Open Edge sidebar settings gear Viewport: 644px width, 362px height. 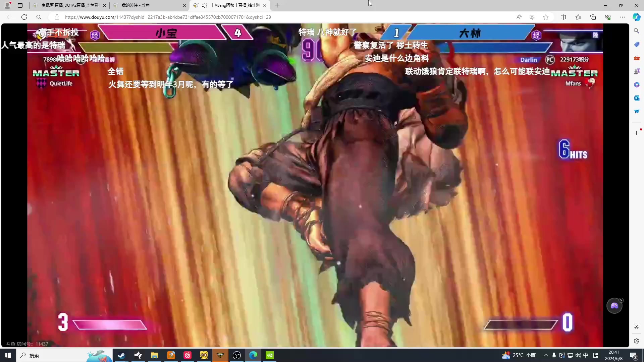tap(637, 341)
